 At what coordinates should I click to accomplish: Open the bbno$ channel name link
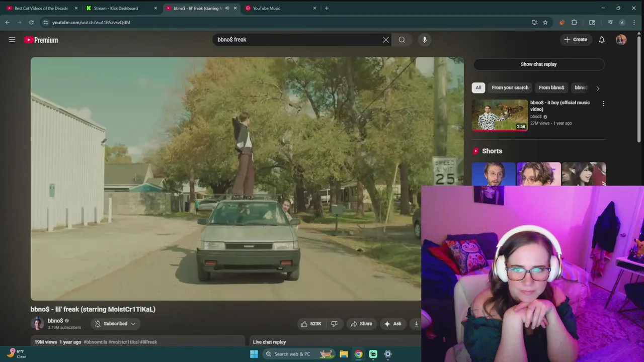tap(55, 321)
